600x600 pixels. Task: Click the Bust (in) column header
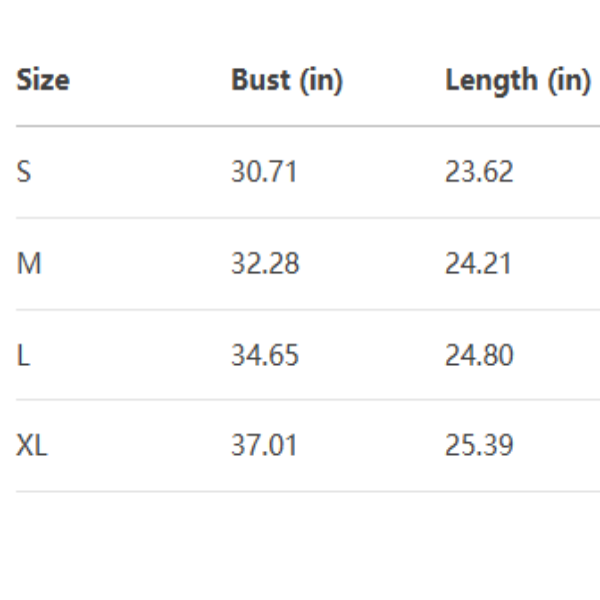pos(287,81)
